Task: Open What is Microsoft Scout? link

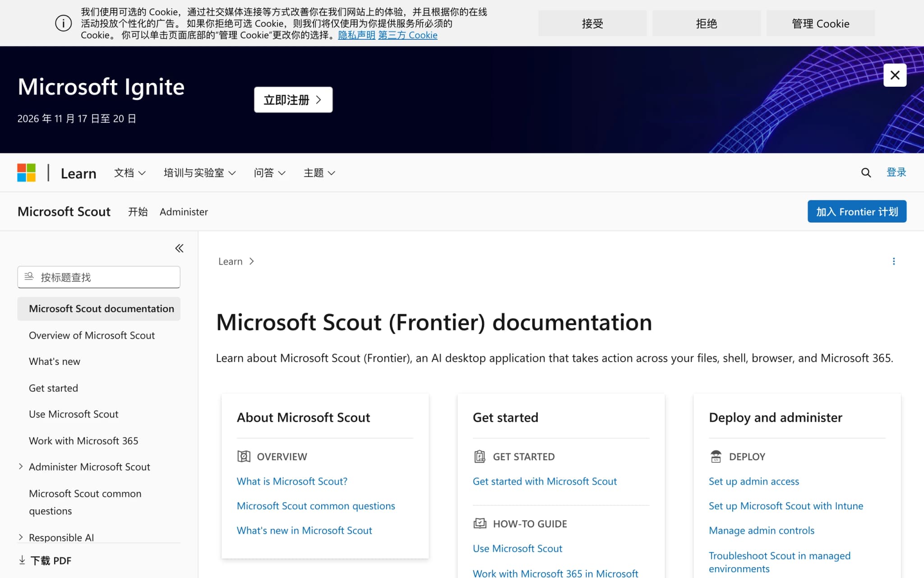Action: [292, 481]
